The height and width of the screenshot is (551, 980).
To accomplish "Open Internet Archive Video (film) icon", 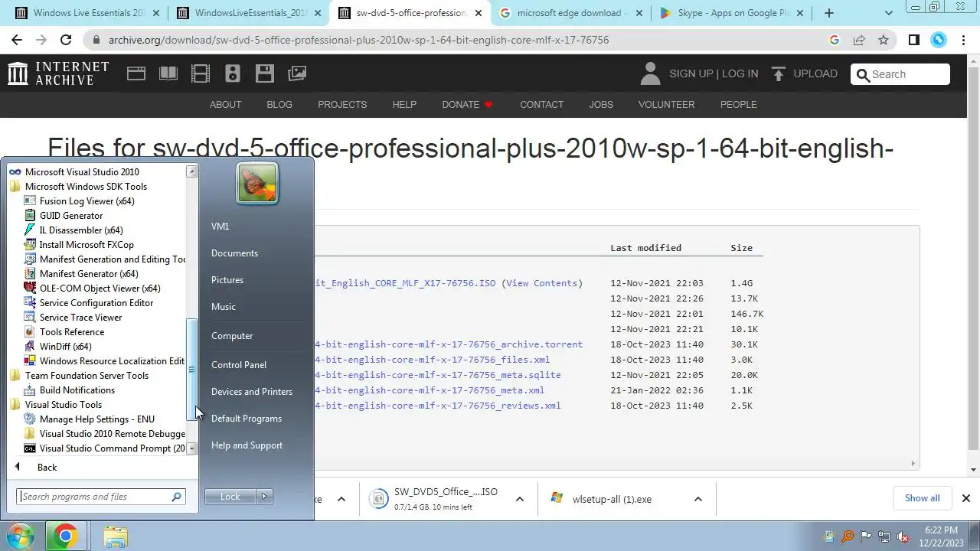I will click(x=201, y=73).
